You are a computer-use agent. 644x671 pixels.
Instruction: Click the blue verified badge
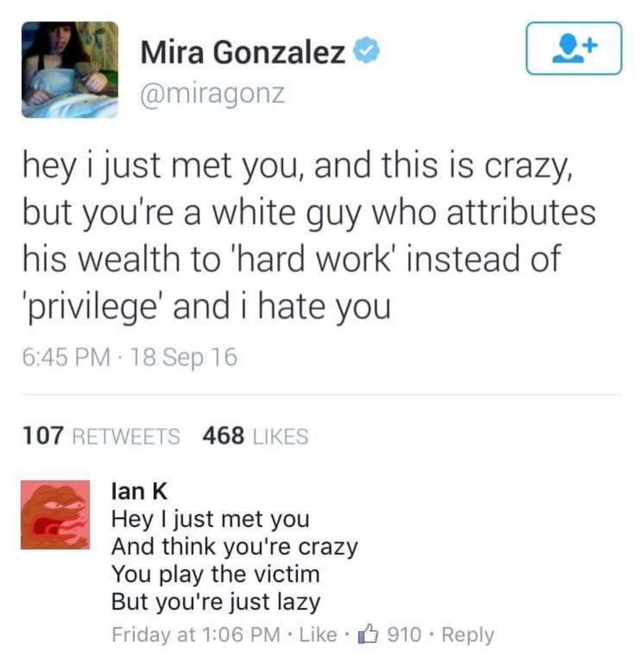tap(368, 53)
